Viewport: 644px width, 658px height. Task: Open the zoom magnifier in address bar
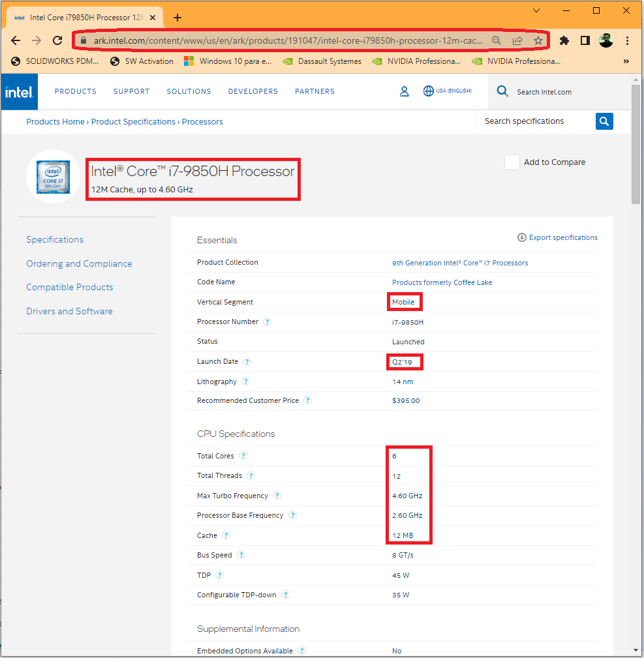pyautogui.click(x=497, y=40)
